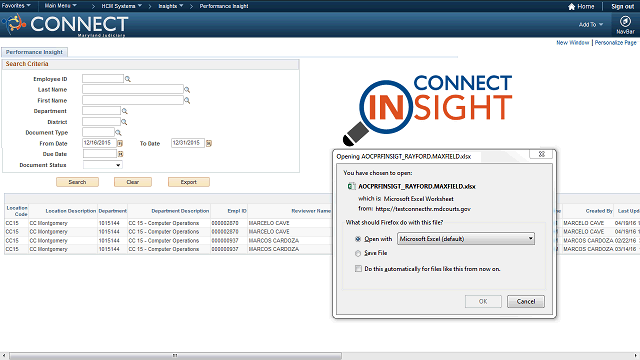Viewport: 640px width, 360px height.
Task: Open the Due Date calendar picker
Action: click(120, 154)
